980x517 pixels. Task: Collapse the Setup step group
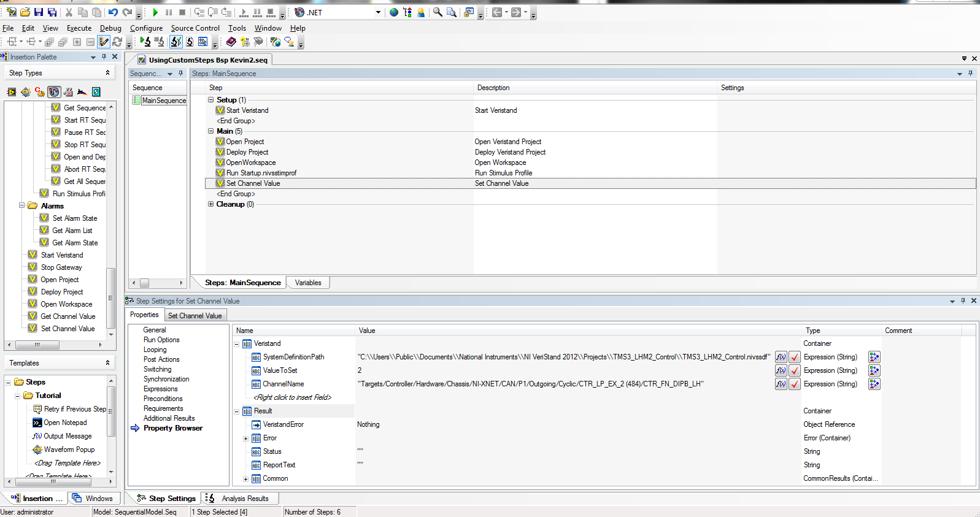[210, 99]
